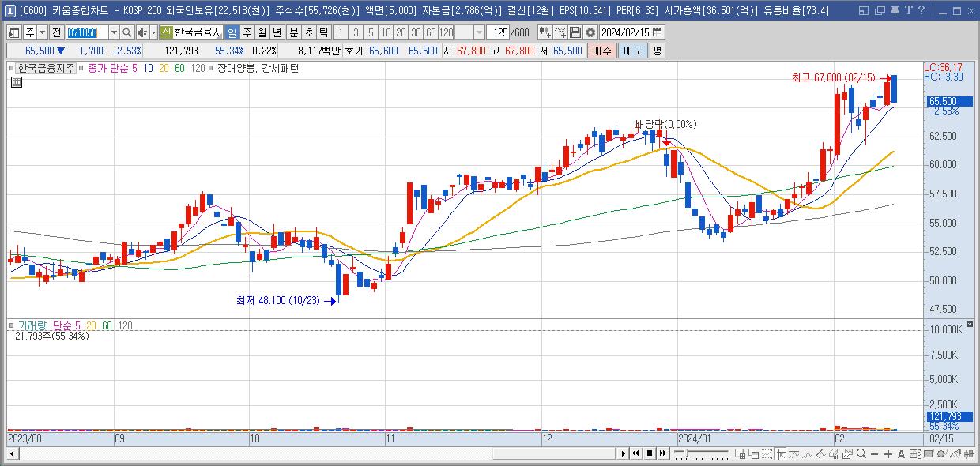The width and height of the screenshot is (980, 466).
Task: Click the blue 매도 sell button
Action: 633,50
